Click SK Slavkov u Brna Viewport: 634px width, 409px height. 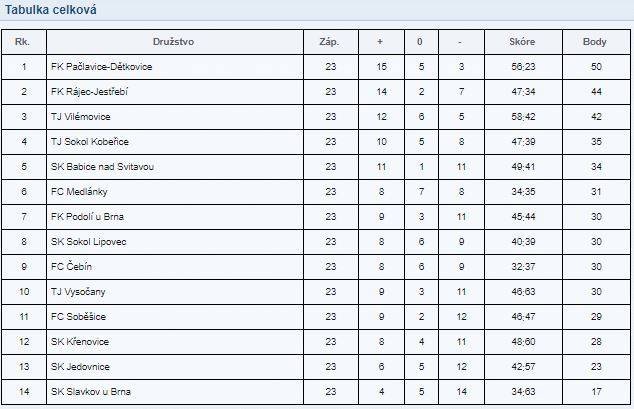click(91, 392)
